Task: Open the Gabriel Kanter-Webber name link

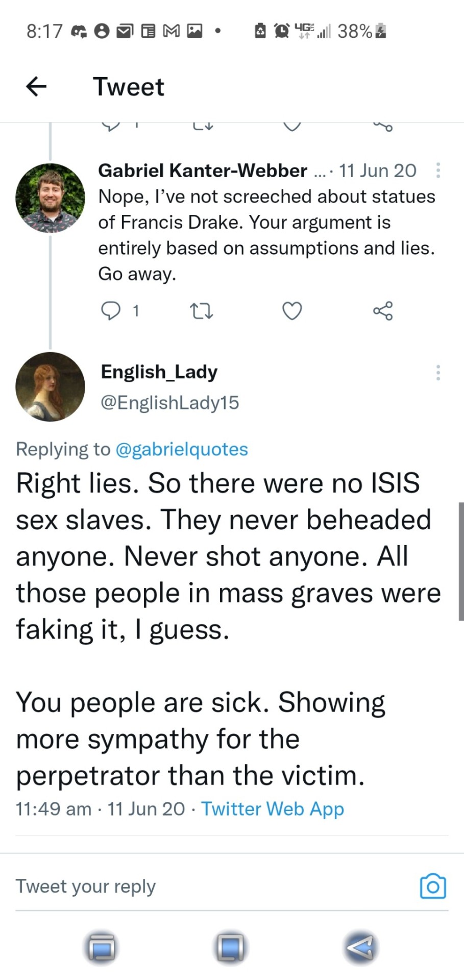Action: coord(203,170)
